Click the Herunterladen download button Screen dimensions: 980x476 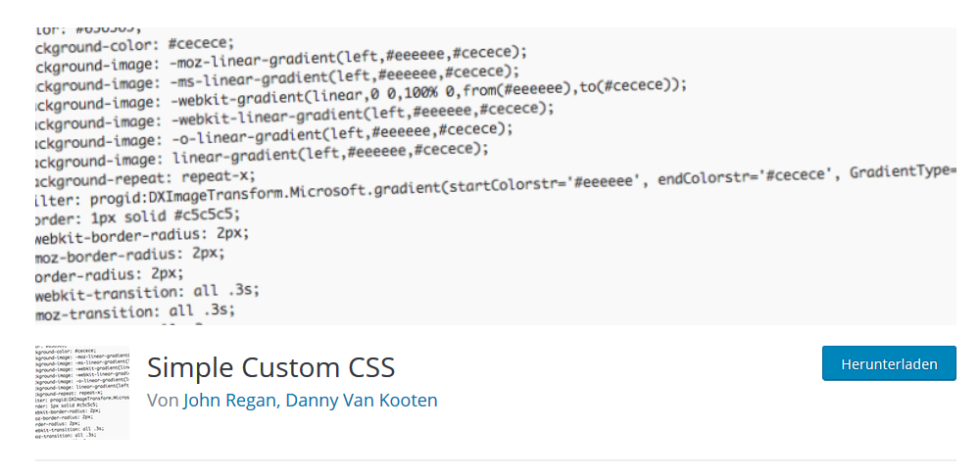click(x=889, y=363)
